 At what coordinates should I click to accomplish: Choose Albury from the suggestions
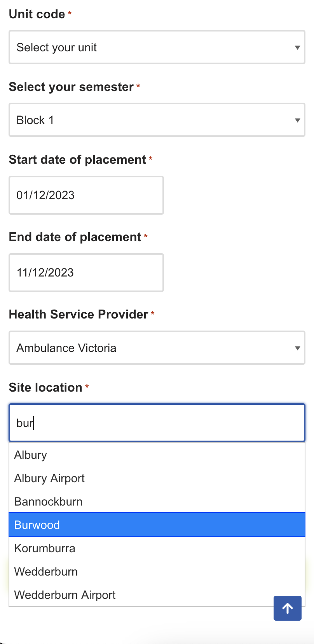[x=31, y=455]
